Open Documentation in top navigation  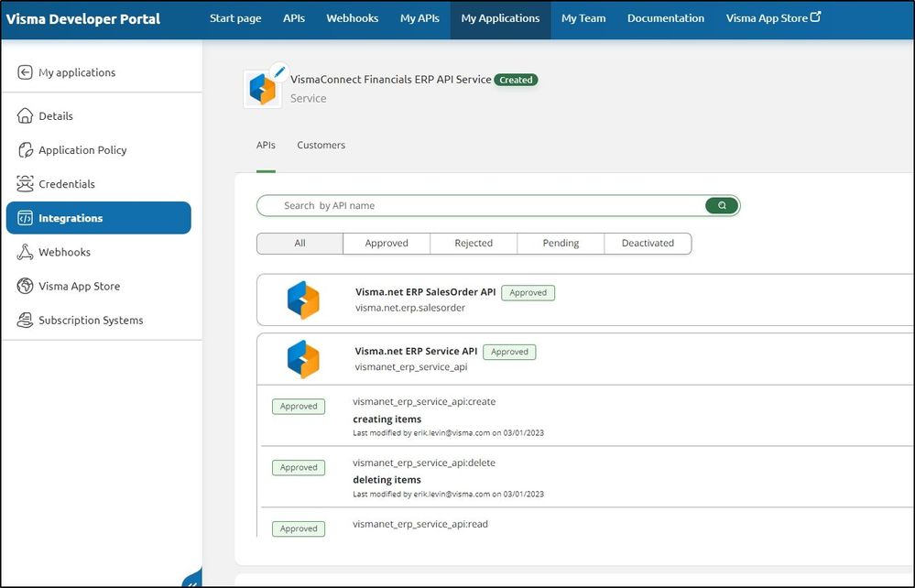click(x=666, y=18)
